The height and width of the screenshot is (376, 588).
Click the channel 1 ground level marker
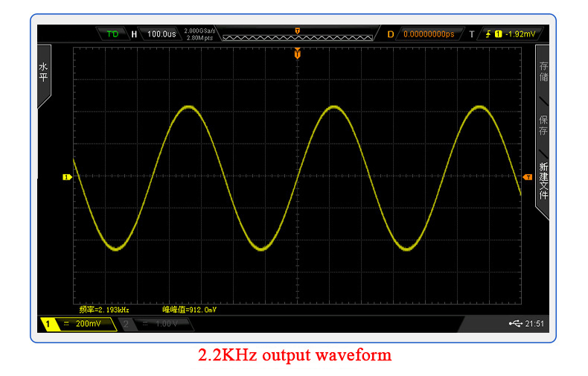click(65, 177)
